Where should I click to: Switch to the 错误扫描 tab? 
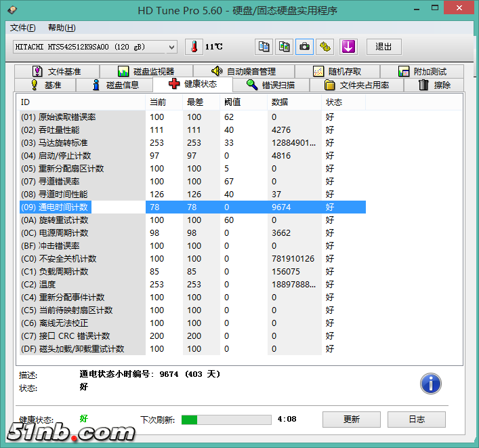[270, 85]
